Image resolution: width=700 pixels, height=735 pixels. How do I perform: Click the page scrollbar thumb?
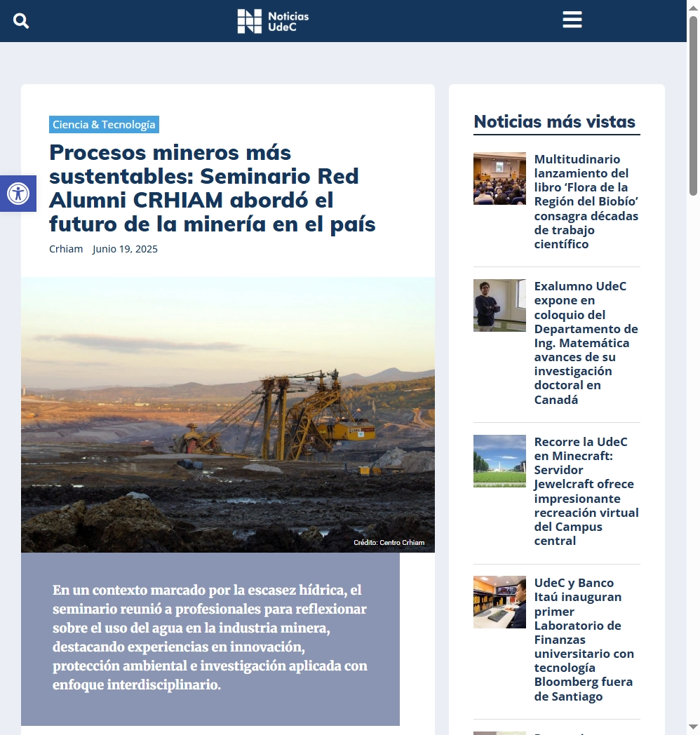693,105
